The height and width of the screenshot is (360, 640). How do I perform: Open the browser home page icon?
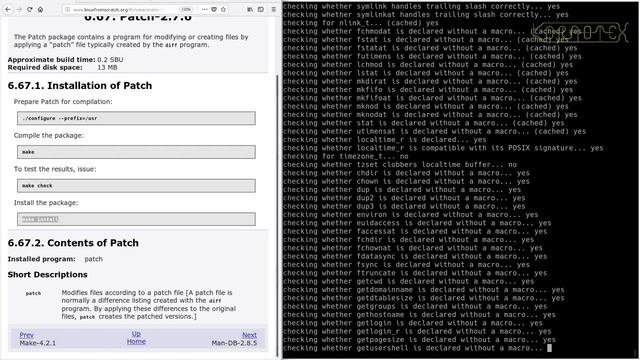40,9
